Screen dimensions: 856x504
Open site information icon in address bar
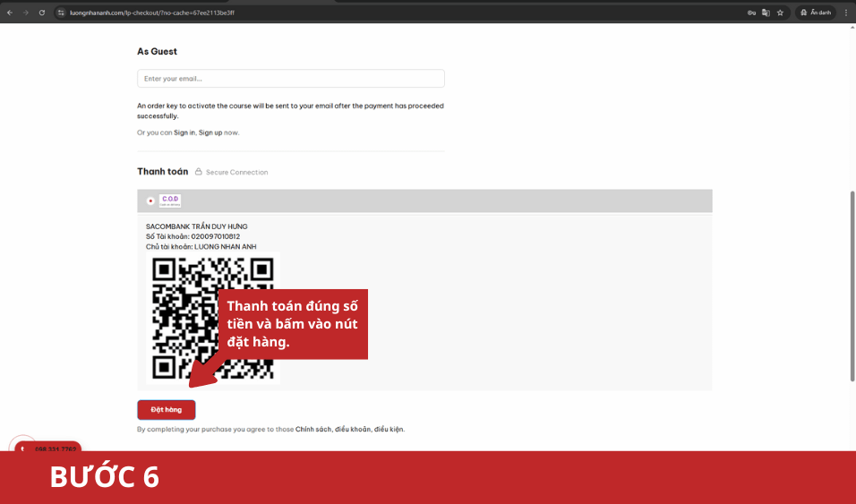pos(61,13)
